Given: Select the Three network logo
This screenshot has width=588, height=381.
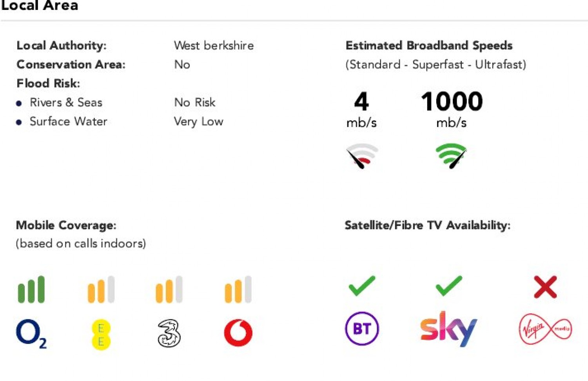Looking at the screenshot, I should click(x=169, y=334).
